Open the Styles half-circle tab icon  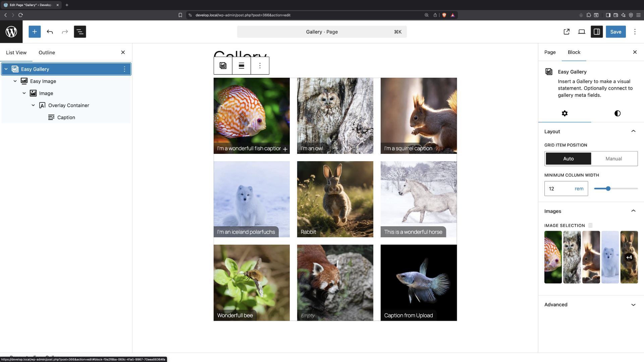click(617, 113)
